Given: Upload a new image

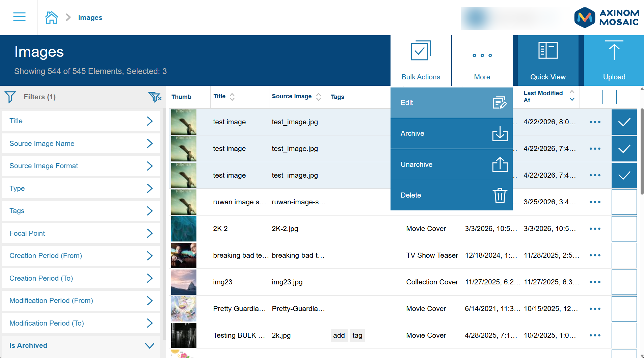Looking at the screenshot, I should click(x=614, y=60).
